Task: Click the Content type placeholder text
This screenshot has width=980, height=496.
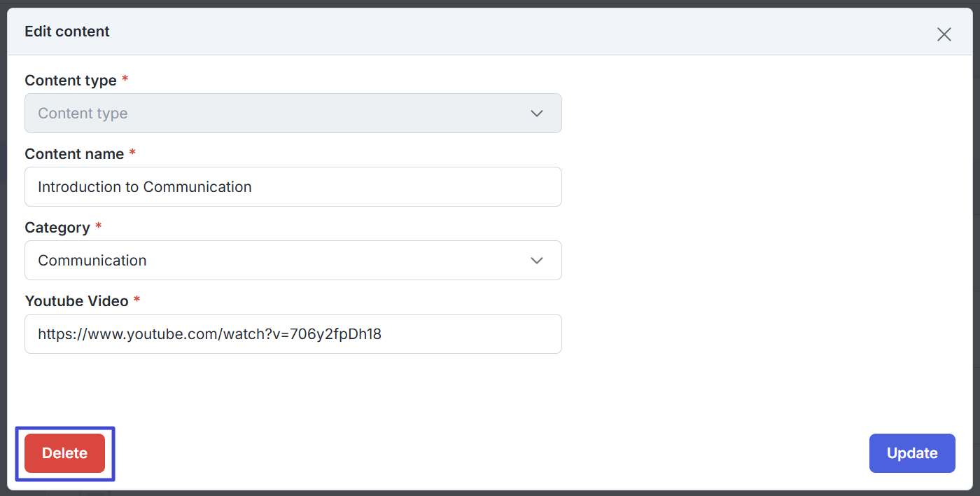Action: click(83, 113)
